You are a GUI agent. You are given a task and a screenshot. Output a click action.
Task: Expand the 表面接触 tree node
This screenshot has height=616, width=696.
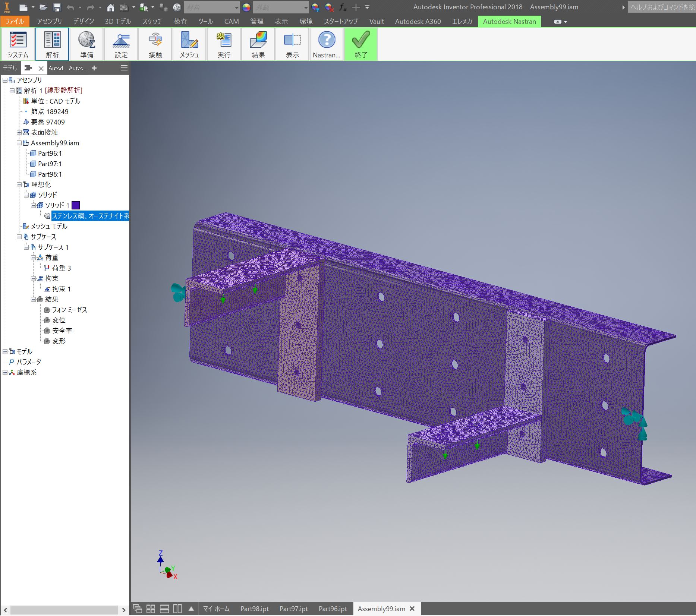point(19,132)
